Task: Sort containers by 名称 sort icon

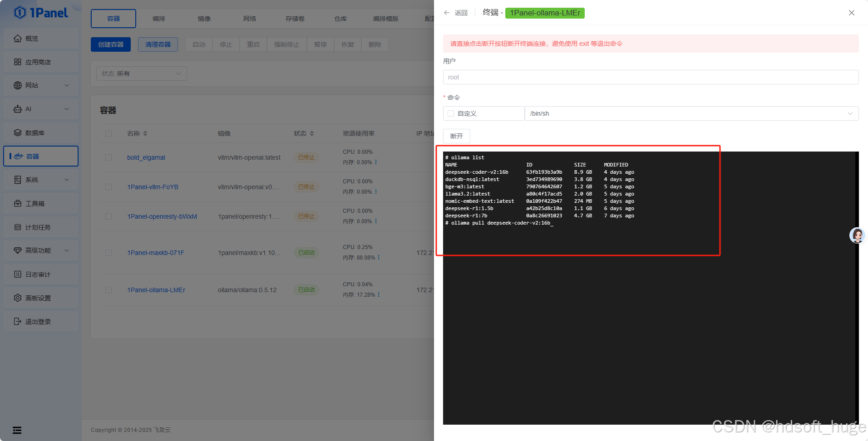Action: pyautogui.click(x=145, y=133)
